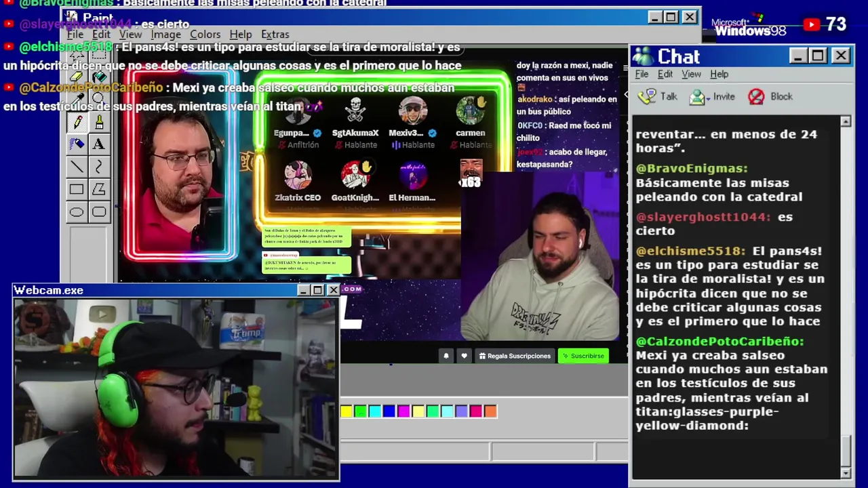This screenshot has height=488, width=868.
Task: Pick the magenta color swatch
Action: [403, 411]
